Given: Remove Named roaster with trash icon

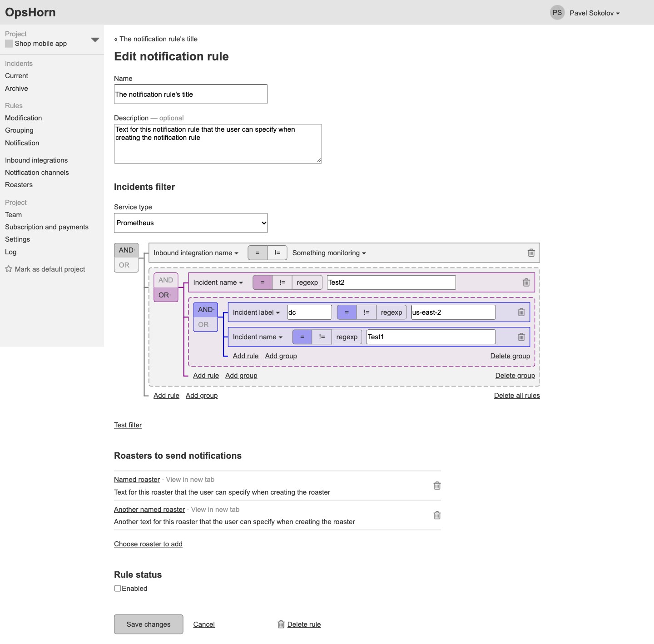Looking at the screenshot, I should pos(437,485).
